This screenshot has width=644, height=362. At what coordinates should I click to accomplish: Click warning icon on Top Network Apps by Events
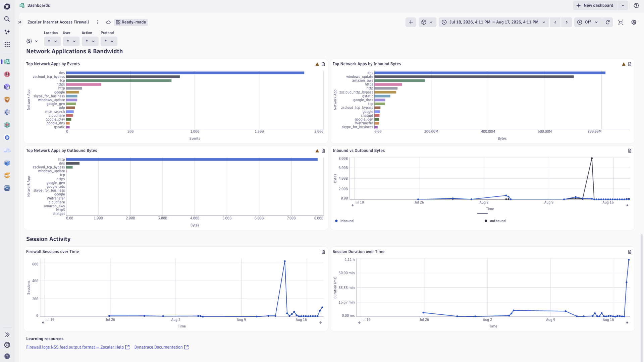317,64
